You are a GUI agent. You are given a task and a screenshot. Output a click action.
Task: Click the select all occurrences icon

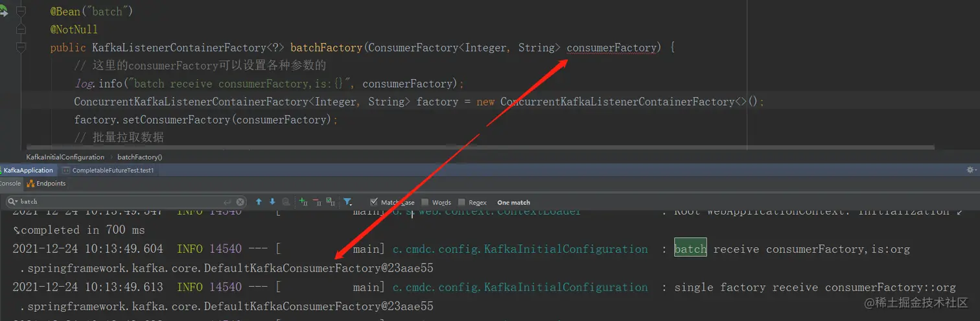(x=331, y=202)
